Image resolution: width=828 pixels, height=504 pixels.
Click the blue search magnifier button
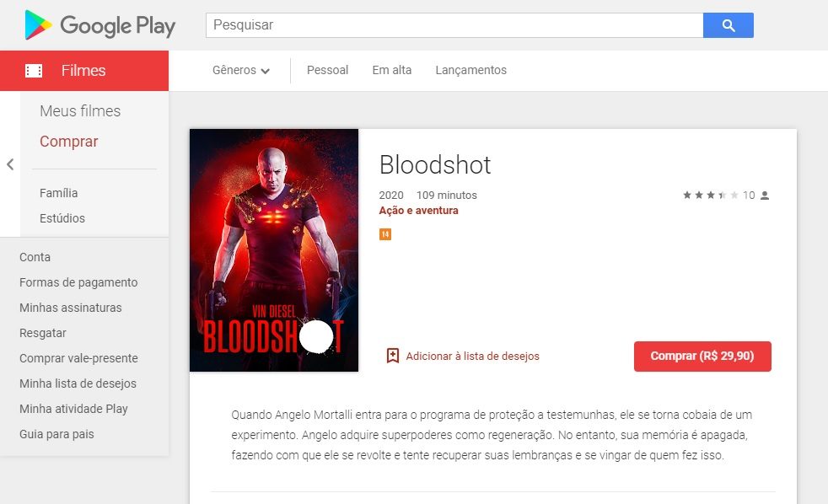click(x=729, y=25)
